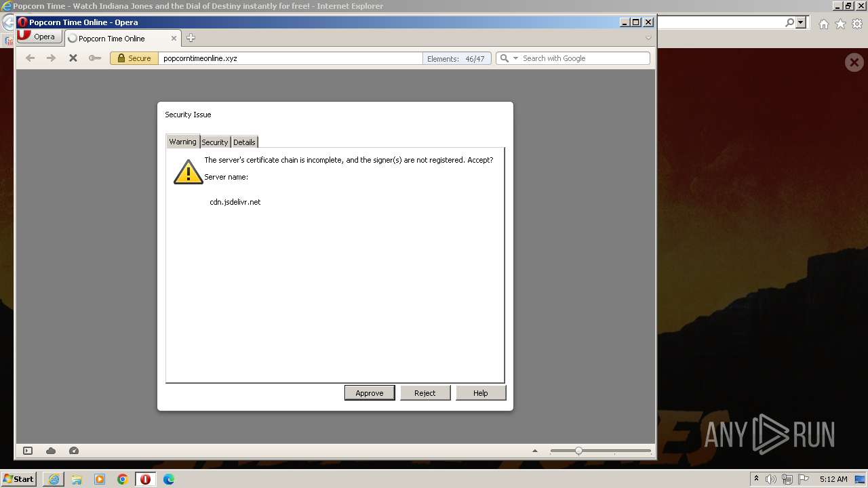
Task: Open Internet Explorer Favorites star
Action: coord(840,24)
